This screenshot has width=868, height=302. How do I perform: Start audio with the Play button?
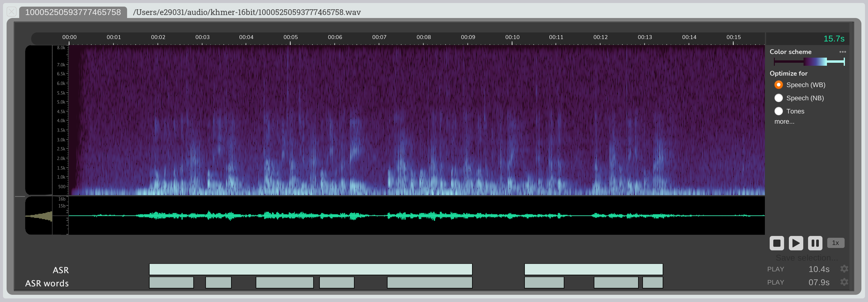(x=795, y=243)
